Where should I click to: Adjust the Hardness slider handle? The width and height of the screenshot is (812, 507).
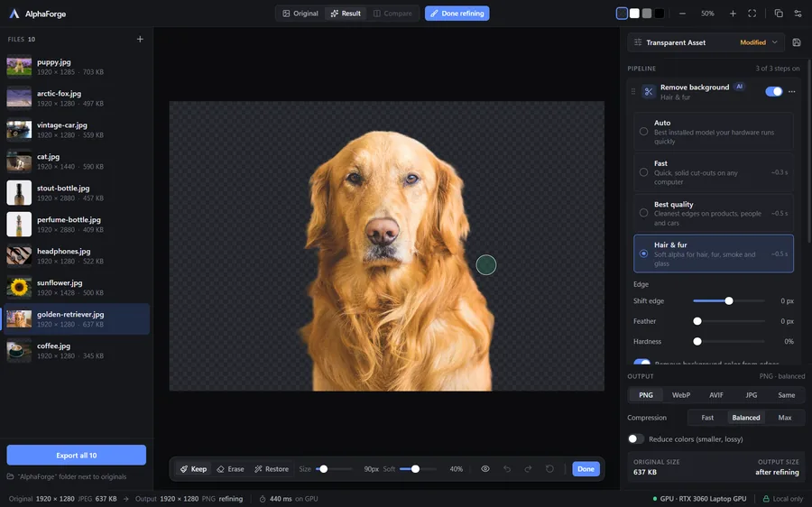[x=697, y=342]
